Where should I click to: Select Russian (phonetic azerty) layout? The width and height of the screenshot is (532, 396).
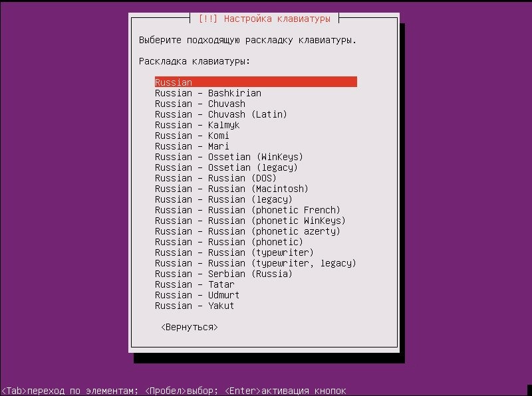247,231
